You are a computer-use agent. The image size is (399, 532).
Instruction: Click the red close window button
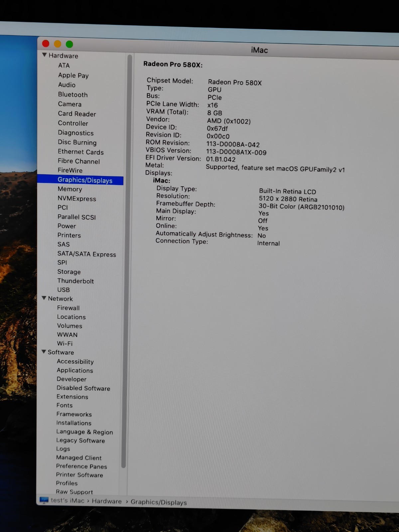pyautogui.click(x=46, y=44)
